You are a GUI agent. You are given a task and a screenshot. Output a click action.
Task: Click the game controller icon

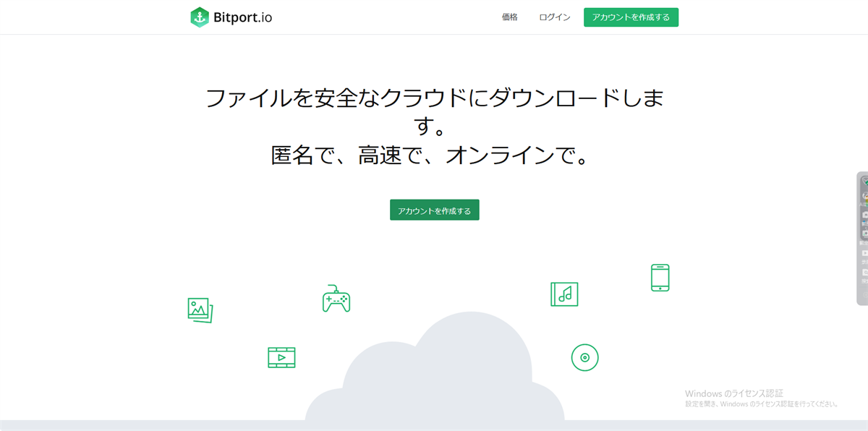pyautogui.click(x=336, y=298)
